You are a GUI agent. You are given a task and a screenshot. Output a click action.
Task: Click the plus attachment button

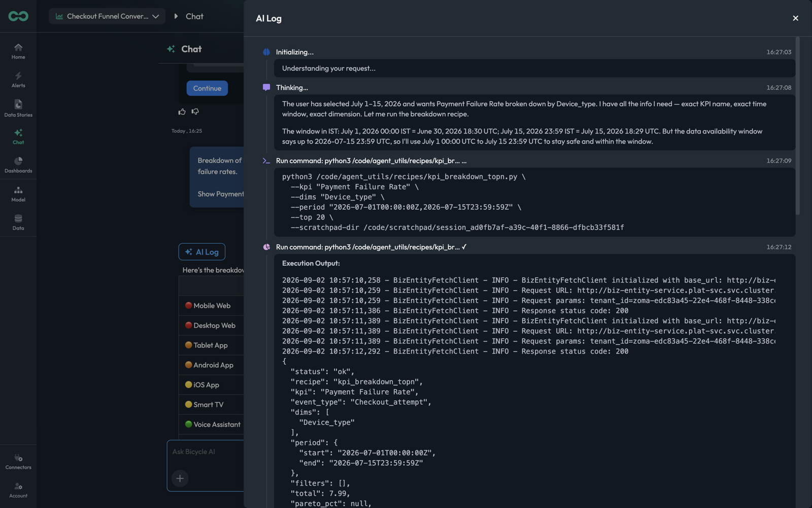point(180,479)
